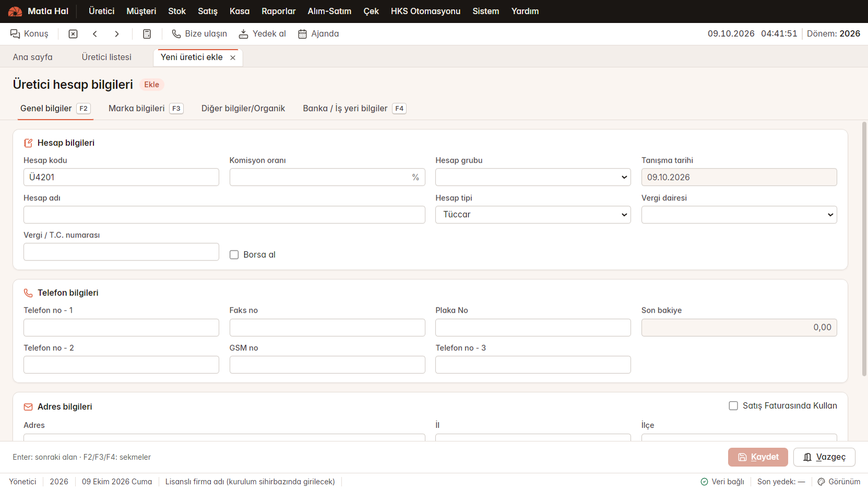The image size is (868, 489).
Task: Click the Hesap bilgileri section icon
Action: click(28, 143)
